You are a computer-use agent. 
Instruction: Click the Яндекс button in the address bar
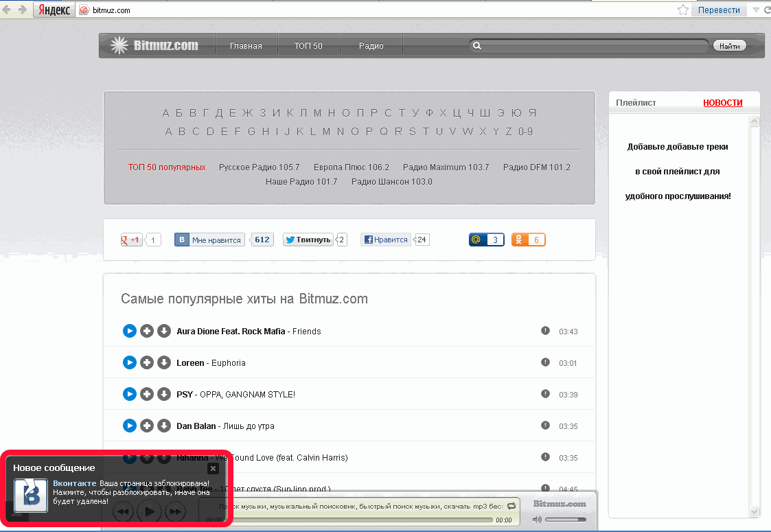(x=54, y=10)
